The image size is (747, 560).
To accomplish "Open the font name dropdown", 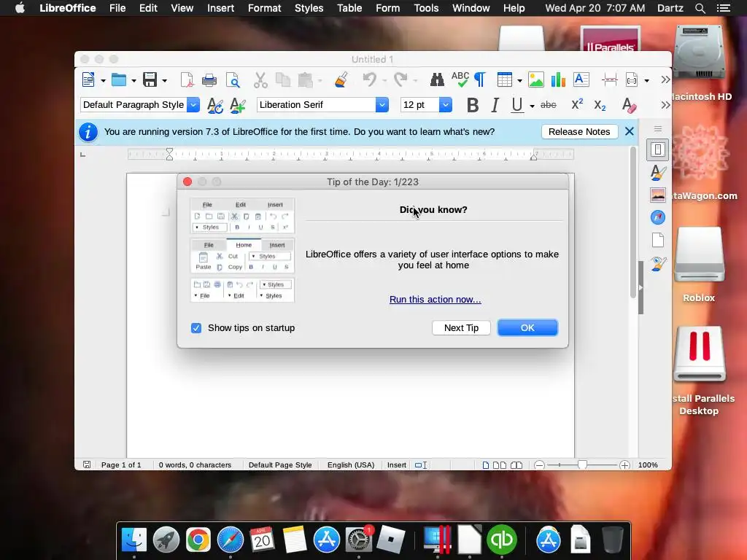I will click(x=382, y=105).
